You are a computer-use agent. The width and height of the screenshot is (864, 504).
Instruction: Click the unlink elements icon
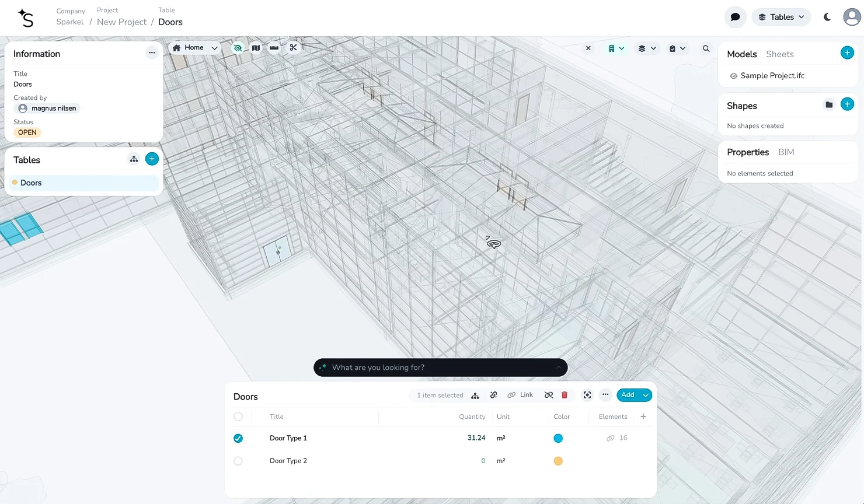[549, 395]
